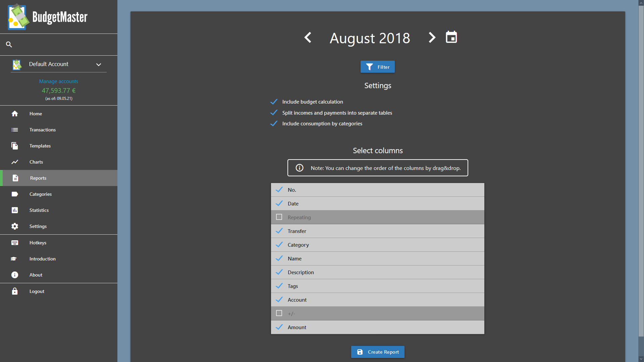644x362 pixels.
Task: Toggle Include budget calculation checkbox
Action: pyautogui.click(x=274, y=102)
